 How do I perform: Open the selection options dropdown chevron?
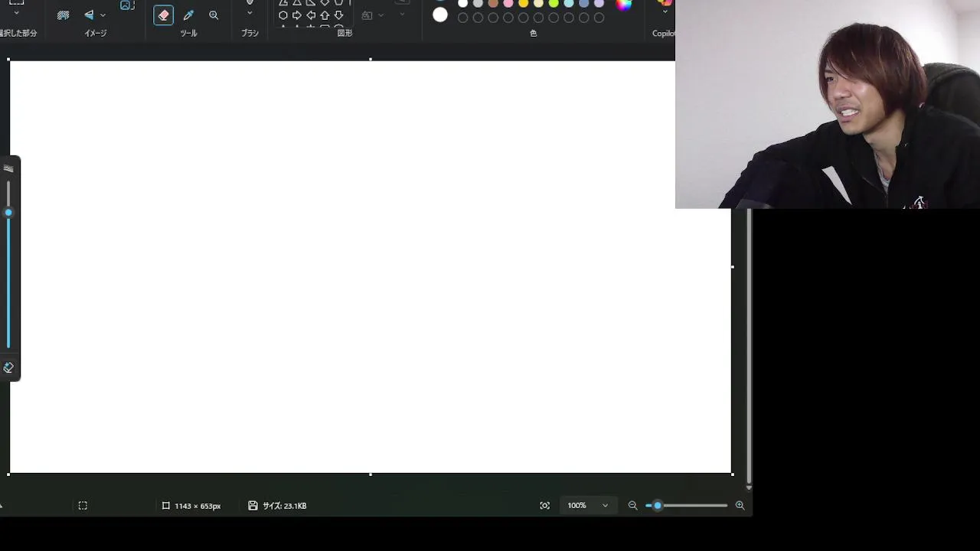[16, 13]
